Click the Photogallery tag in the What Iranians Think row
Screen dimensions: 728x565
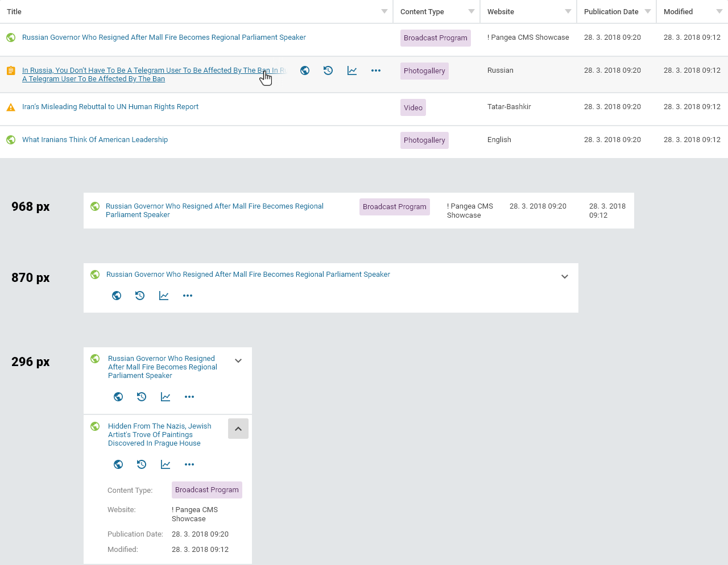tap(424, 140)
